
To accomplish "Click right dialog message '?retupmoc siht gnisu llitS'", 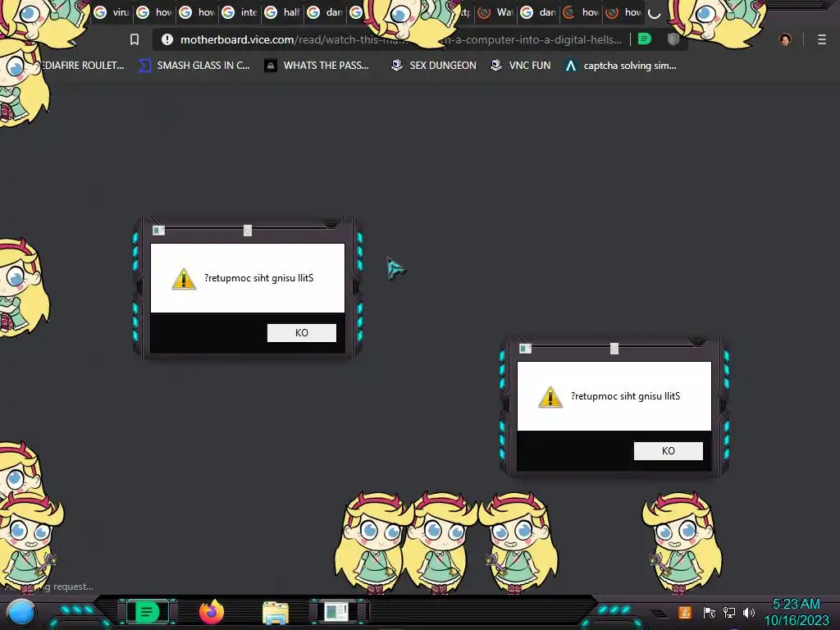I will (x=625, y=396).
